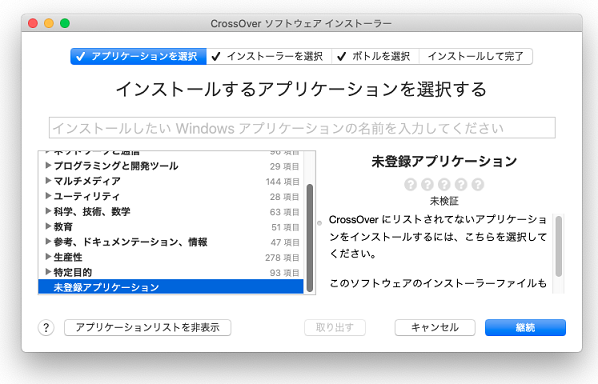The image size is (598, 384).
Task: Close the window with the red button
Action: tap(33, 23)
